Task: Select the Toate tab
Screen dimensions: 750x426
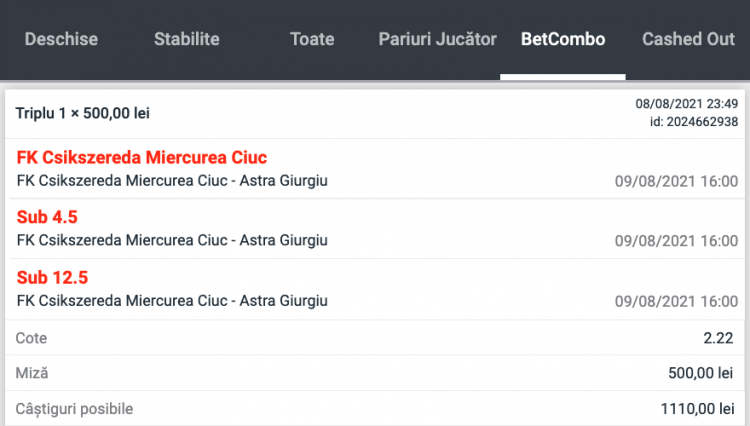Action: point(312,40)
